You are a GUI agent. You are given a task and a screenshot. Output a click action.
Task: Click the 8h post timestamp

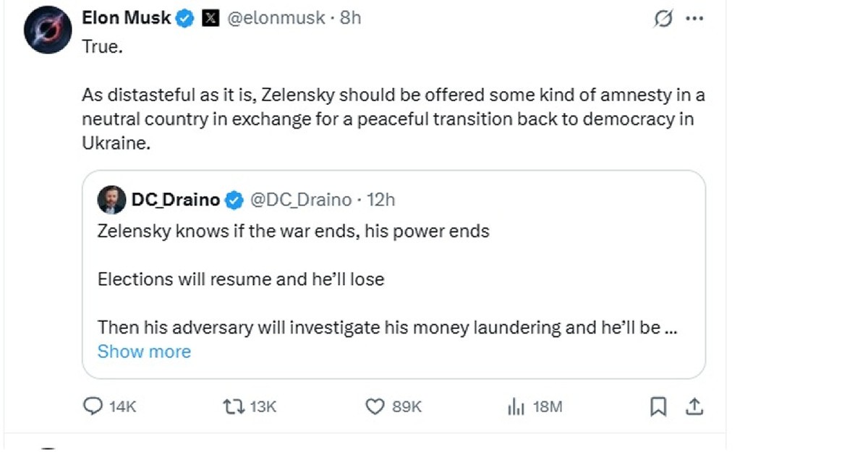click(x=350, y=19)
